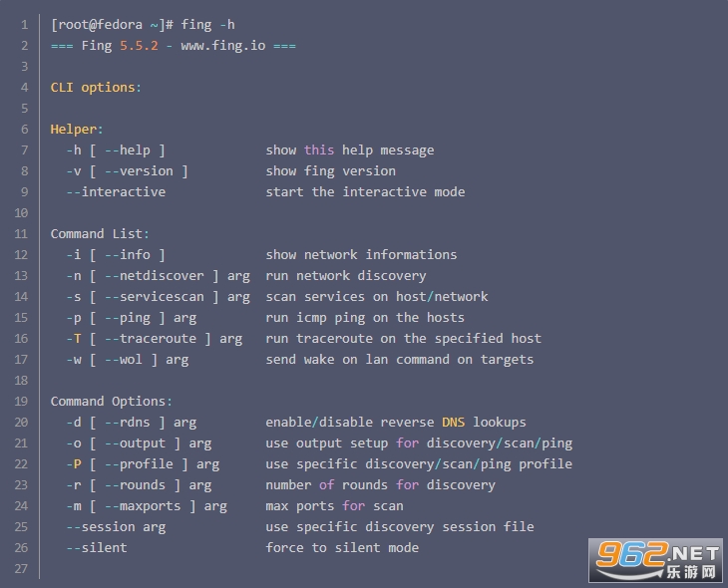Click the highlighted 'DNS' keyword
The height and width of the screenshot is (588, 728).
point(453,422)
